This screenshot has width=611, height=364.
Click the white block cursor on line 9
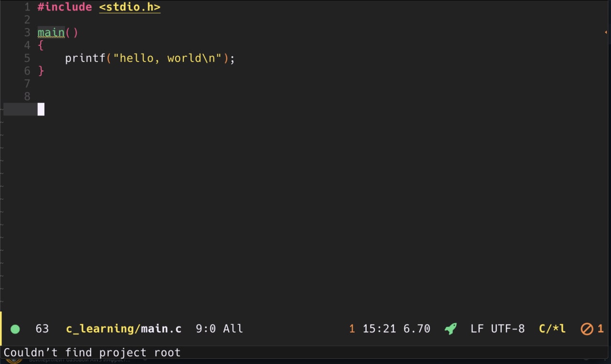point(41,109)
